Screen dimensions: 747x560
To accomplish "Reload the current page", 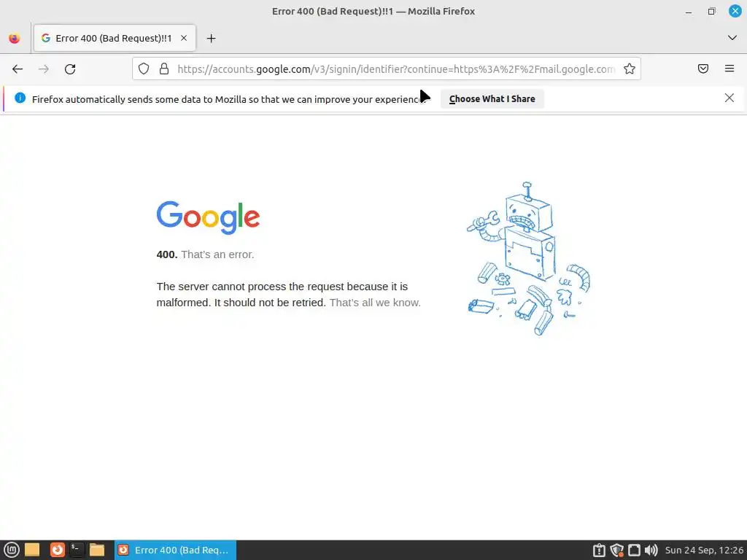I will (70, 69).
